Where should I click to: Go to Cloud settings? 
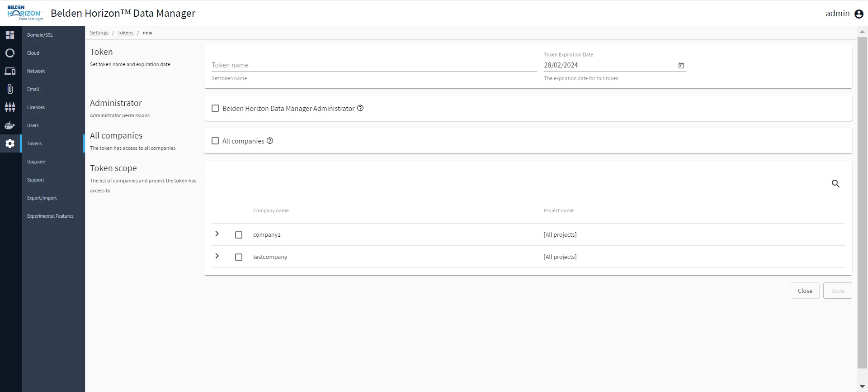(53, 53)
